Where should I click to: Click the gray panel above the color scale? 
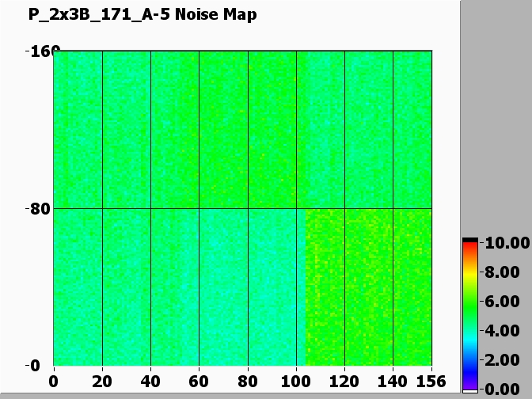coord(496,119)
